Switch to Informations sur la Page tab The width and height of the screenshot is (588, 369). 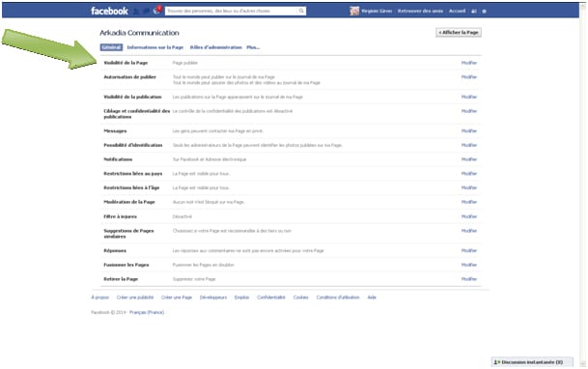pyautogui.click(x=155, y=47)
